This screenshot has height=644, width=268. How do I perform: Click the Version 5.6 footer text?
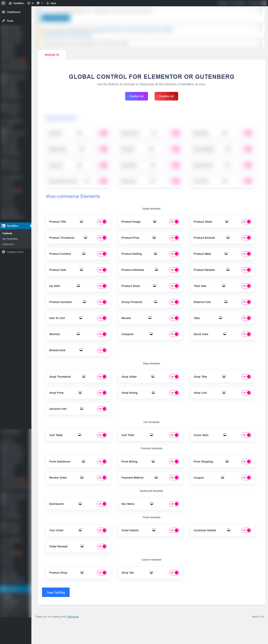point(258,617)
